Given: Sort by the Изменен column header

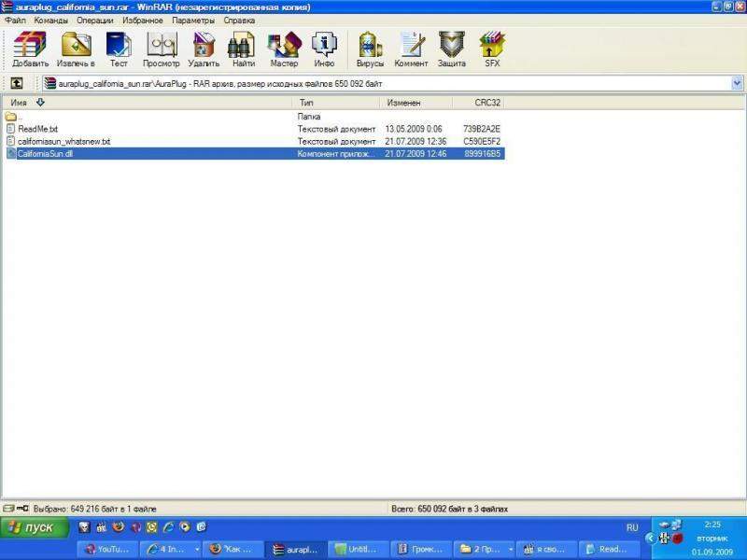Looking at the screenshot, I should (416, 103).
